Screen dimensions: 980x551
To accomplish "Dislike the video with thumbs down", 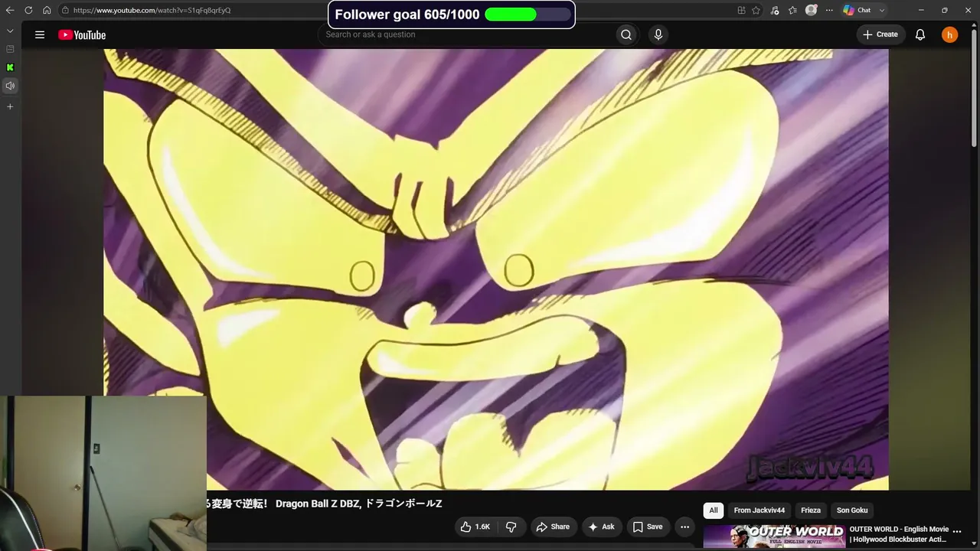I will (x=511, y=527).
